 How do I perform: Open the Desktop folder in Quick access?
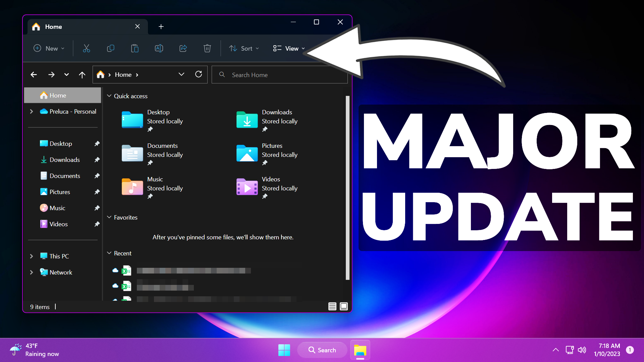click(153, 120)
